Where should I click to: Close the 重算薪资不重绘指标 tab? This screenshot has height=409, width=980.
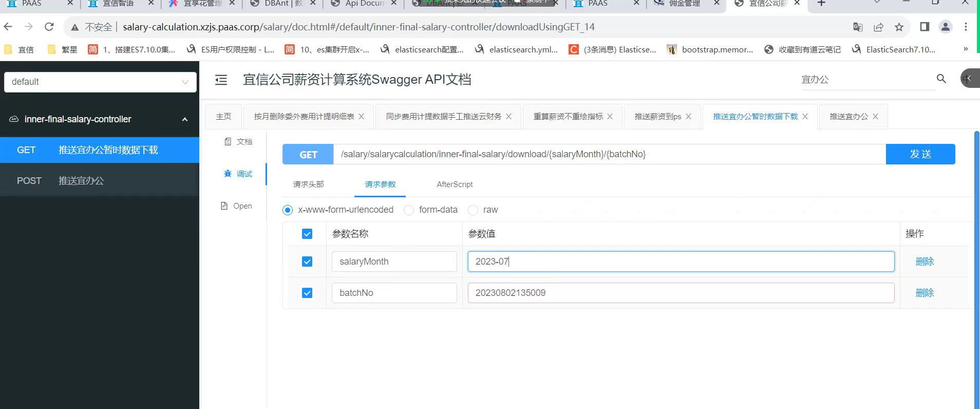pyautogui.click(x=610, y=117)
